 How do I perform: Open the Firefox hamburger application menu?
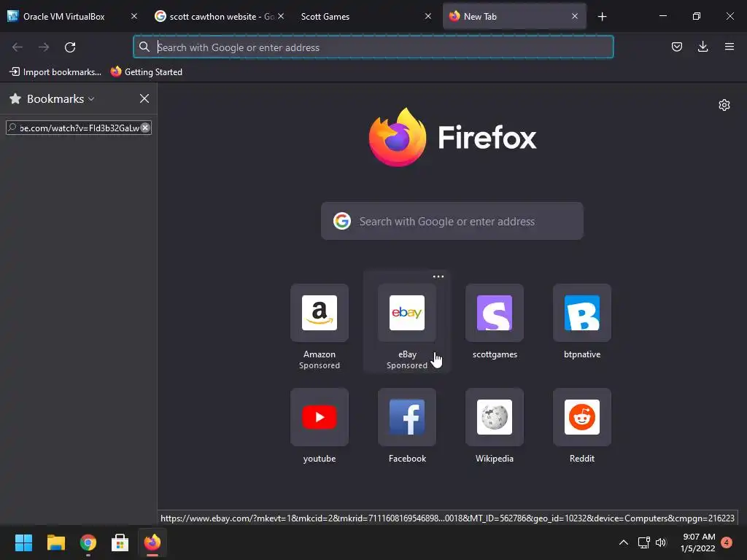click(729, 47)
